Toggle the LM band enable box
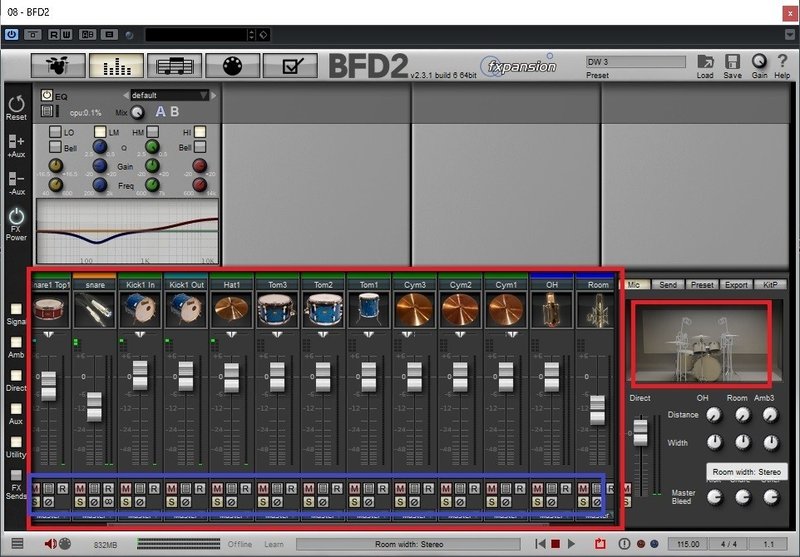The height and width of the screenshot is (557, 800). pyautogui.click(x=101, y=132)
